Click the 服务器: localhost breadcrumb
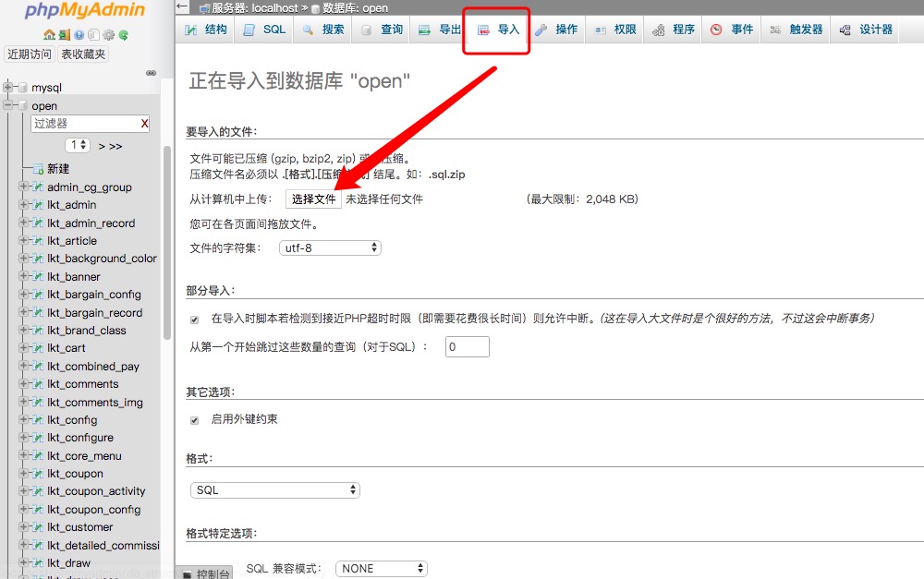 (x=249, y=8)
